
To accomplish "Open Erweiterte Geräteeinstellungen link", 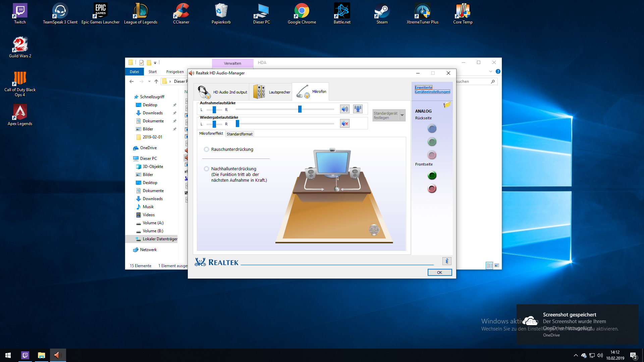I will coord(432,89).
